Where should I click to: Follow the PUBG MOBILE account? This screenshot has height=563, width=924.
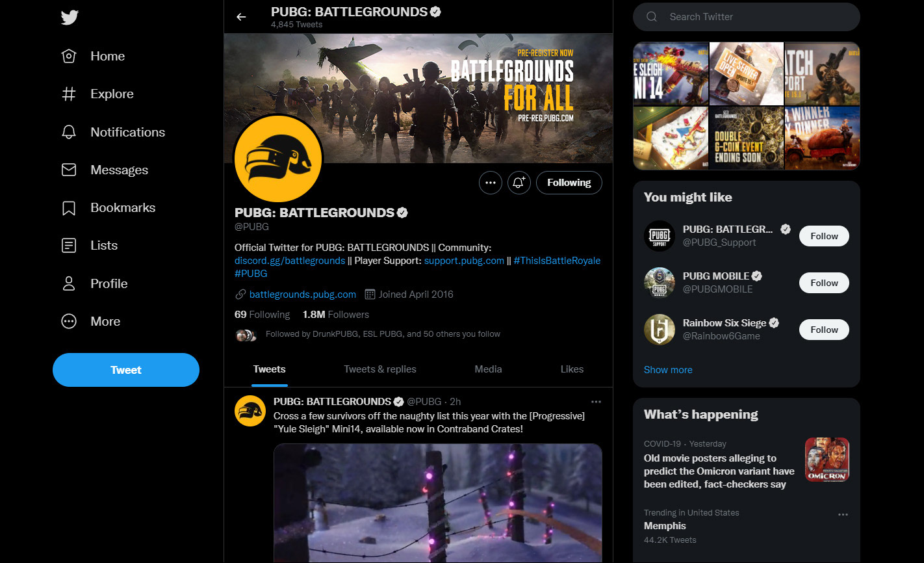pos(824,283)
